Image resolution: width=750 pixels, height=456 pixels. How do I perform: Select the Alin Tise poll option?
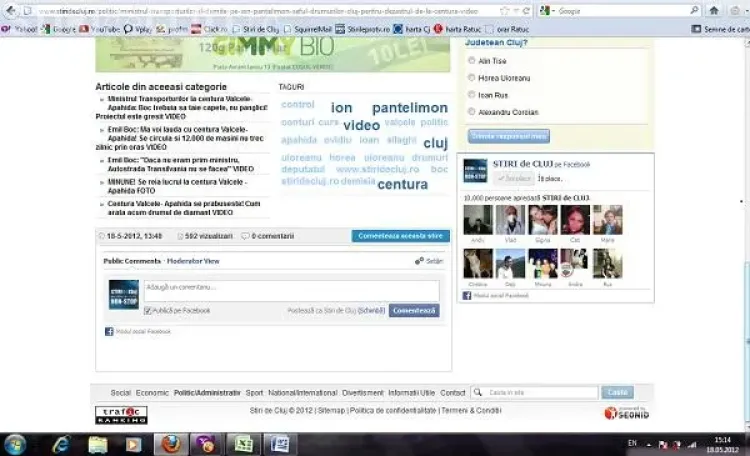[x=472, y=61]
